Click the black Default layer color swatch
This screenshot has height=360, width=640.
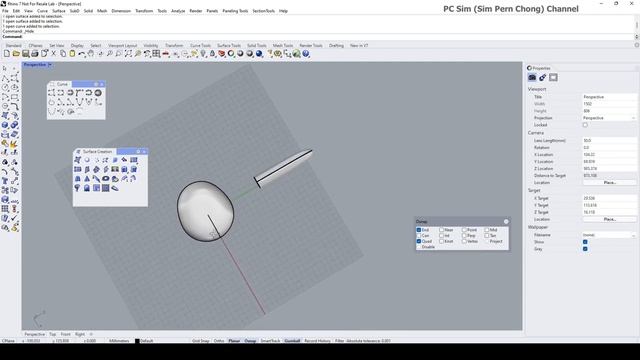(137, 341)
